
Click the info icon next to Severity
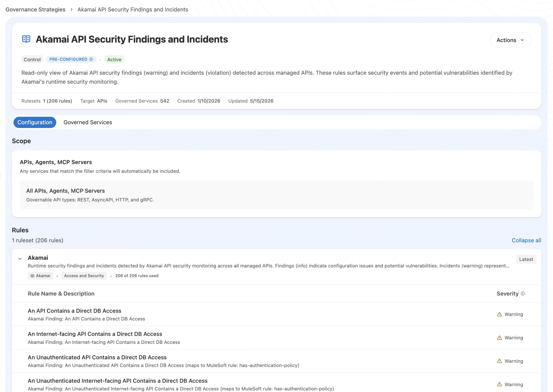523,294
